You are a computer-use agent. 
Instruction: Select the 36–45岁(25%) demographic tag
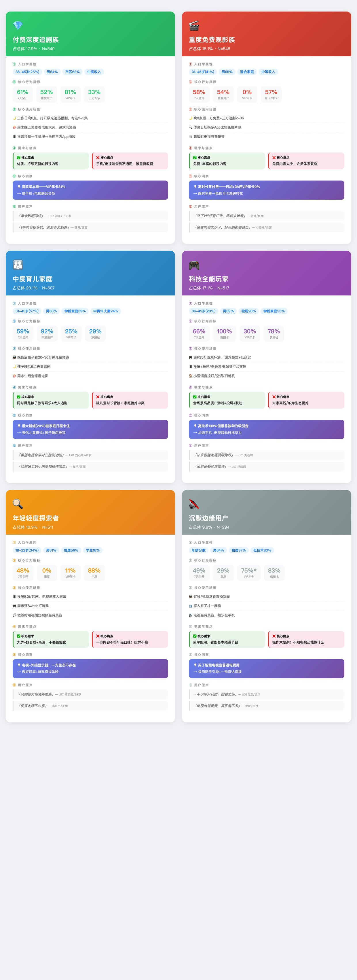pos(27,72)
